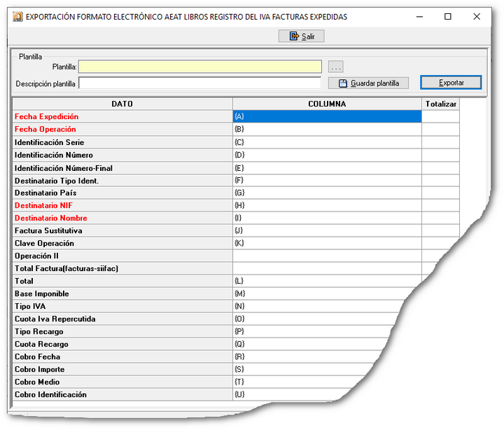Click the {C} cell for Identificación Serie
The image size is (504, 430).
327,142
